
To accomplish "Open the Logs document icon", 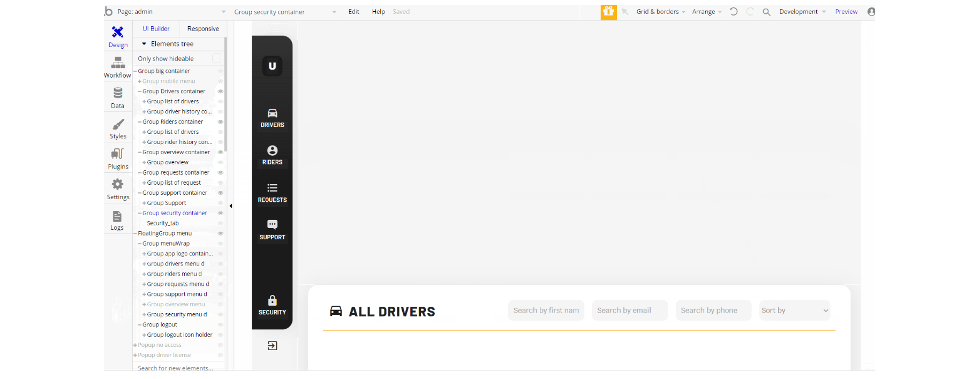I will [117, 216].
